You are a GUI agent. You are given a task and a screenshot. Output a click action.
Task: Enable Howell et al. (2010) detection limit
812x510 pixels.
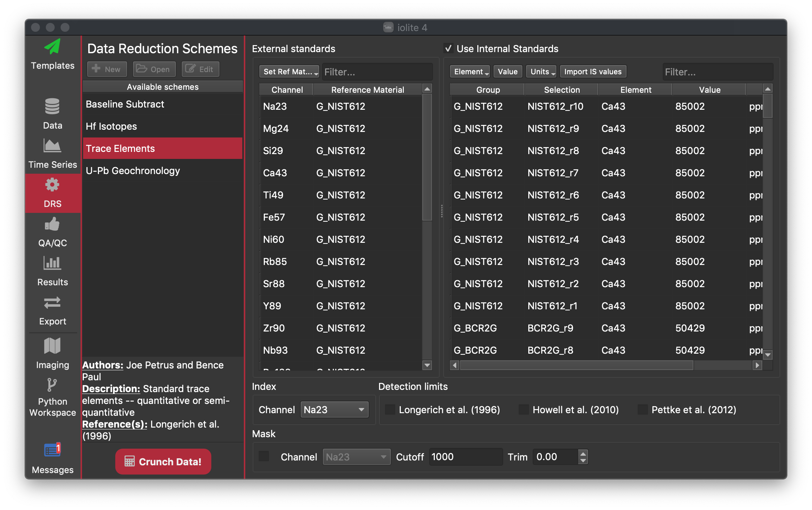click(x=524, y=409)
